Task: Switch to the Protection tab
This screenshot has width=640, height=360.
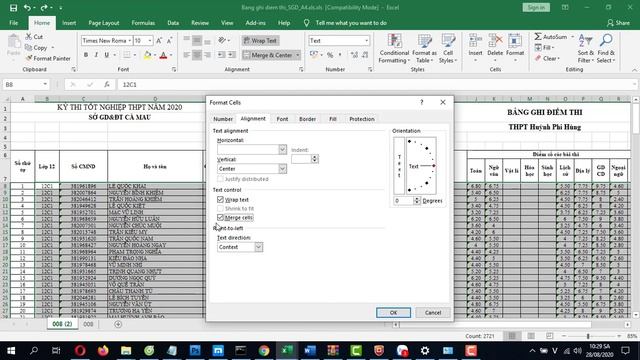Action: [x=362, y=119]
